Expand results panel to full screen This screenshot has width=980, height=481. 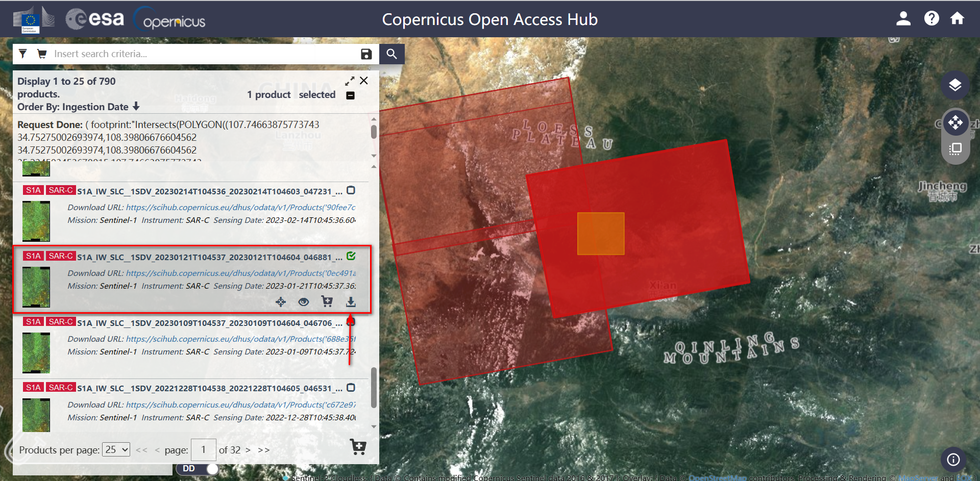(x=350, y=81)
